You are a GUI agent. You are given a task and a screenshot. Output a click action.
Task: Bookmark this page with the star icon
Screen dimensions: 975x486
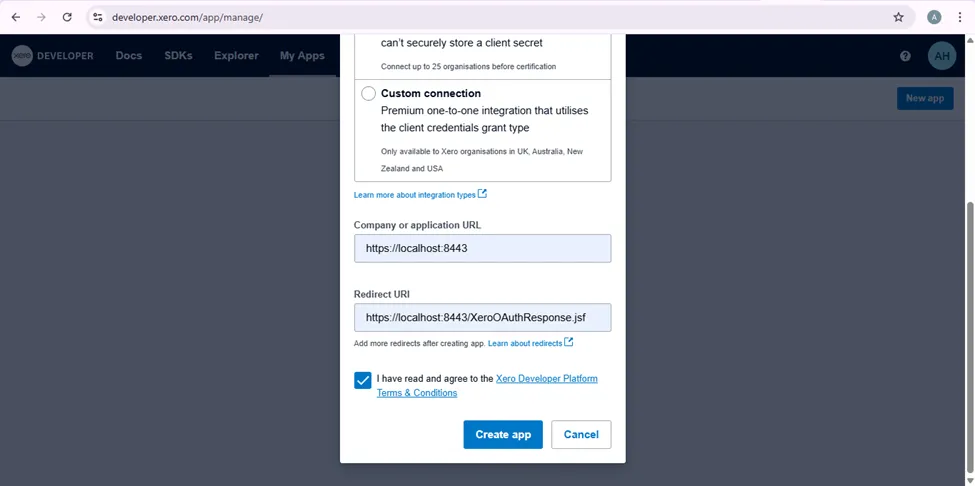[898, 17]
